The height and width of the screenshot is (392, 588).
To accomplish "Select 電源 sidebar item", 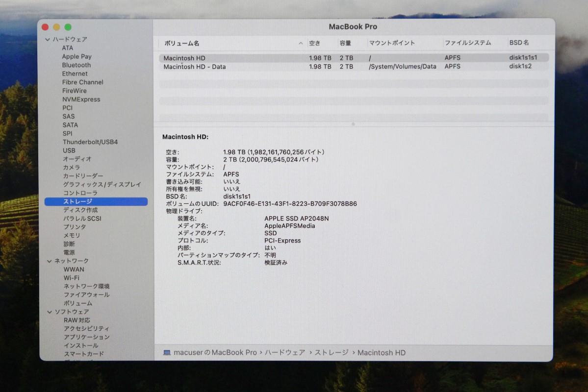I will tap(69, 252).
